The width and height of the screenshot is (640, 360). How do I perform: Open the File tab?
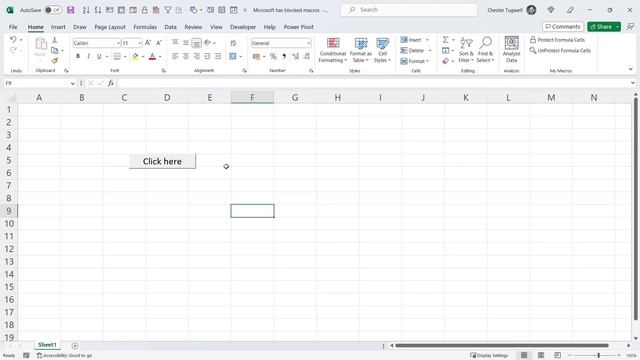click(x=13, y=27)
